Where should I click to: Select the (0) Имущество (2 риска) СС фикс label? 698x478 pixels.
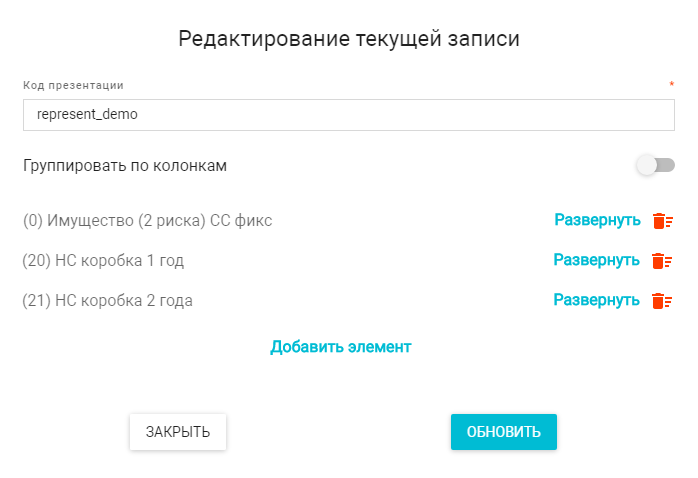point(147,221)
